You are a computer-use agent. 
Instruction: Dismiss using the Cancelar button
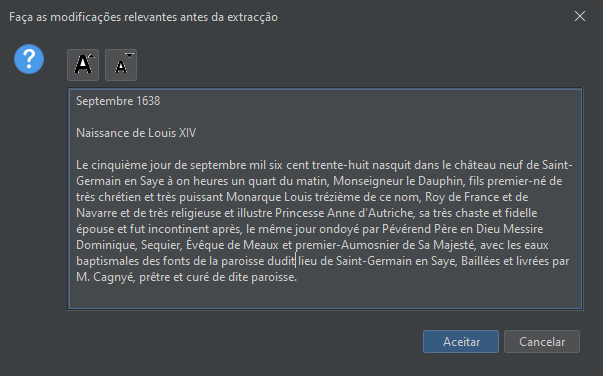(542, 341)
